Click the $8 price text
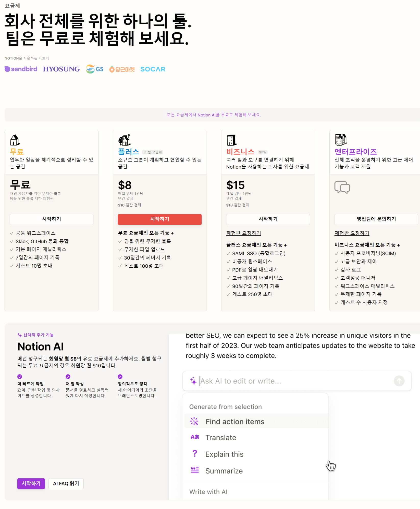The width and height of the screenshot is (420, 509). tap(125, 185)
